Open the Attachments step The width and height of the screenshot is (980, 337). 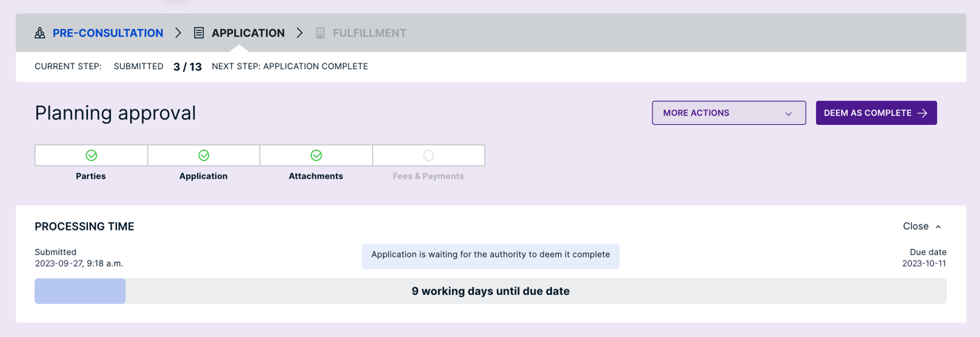click(x=315, y=176)
